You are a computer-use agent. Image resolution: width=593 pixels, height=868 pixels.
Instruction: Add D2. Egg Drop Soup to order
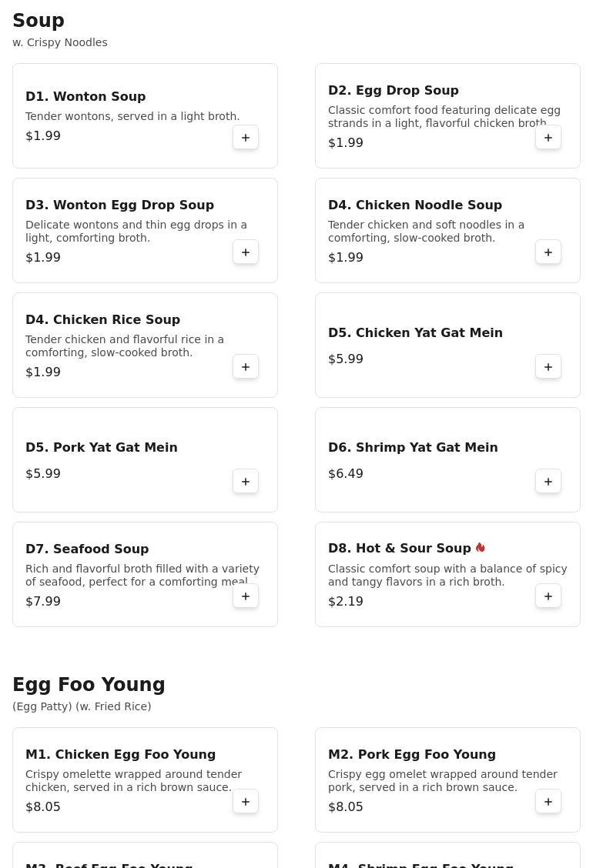[548, 137]
